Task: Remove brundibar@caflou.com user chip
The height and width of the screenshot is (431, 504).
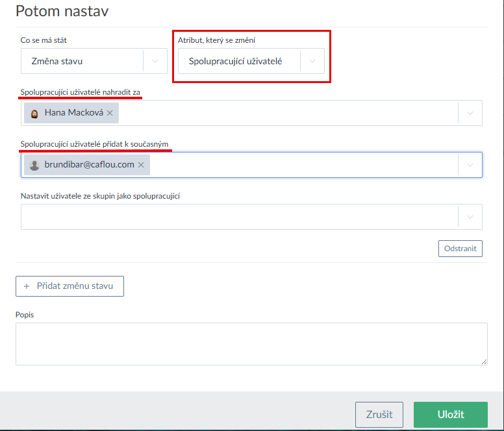Action: pos(141,165)
